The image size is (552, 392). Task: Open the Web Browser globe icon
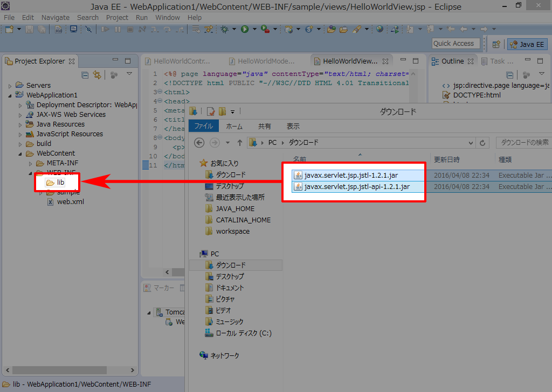click(x=379, y=29)
